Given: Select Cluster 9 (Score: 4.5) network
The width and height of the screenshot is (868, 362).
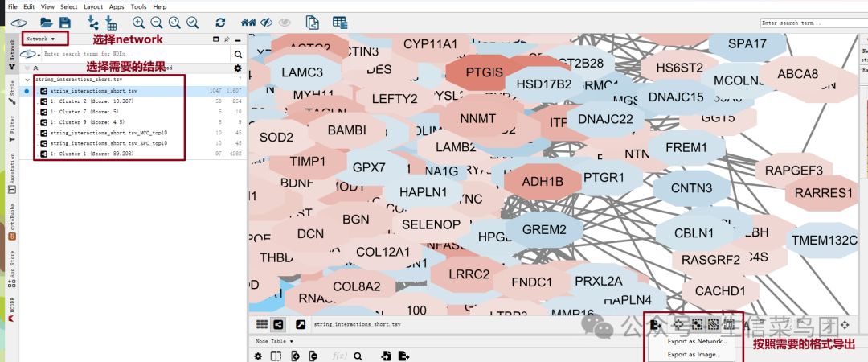Looking at the screenshot, I should tap(133, 122).
